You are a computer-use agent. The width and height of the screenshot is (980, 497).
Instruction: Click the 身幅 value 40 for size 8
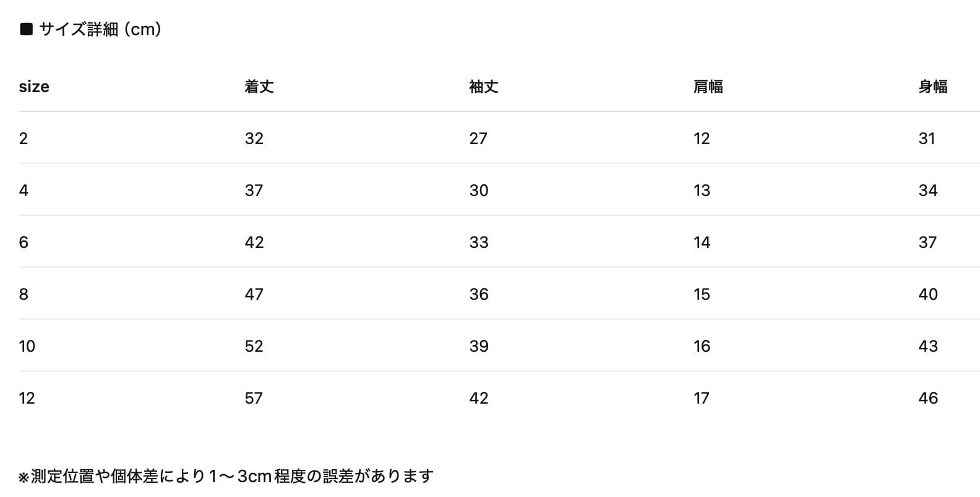tap(928, 294)
